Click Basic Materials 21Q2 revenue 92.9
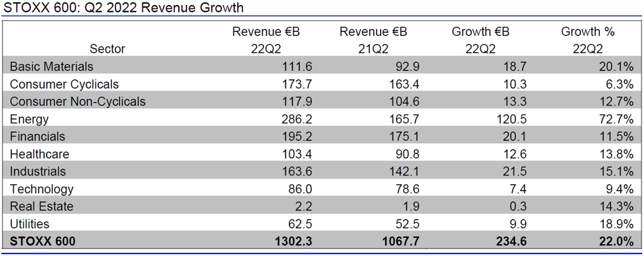This screenshot has width=644, height=256. pyautogui.click(x=407, y=66)
